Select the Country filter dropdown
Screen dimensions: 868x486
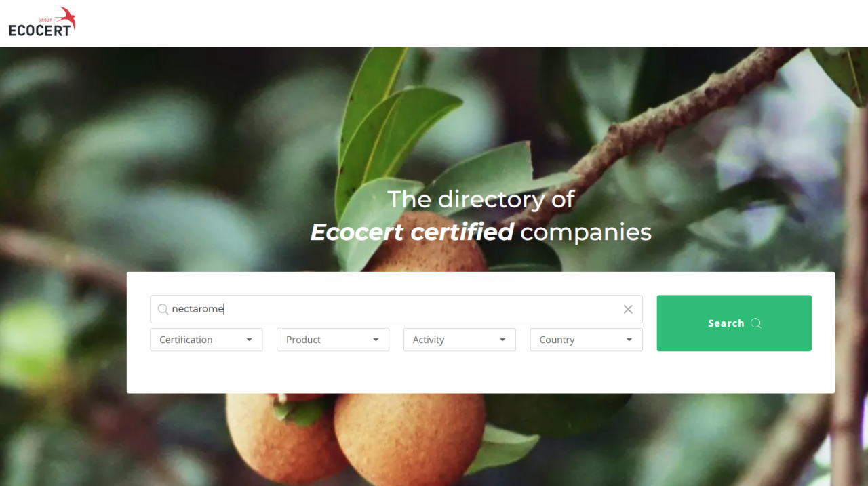587,340
